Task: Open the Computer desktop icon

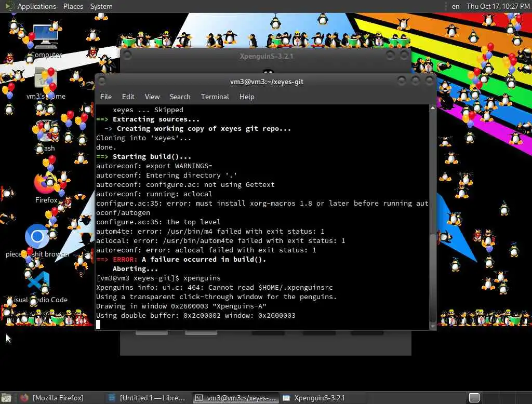Action: click(46, 37)
